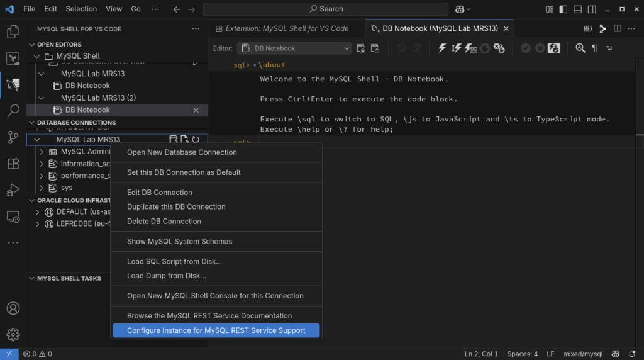Screen dimensions: 644x360
Task: Select Load Dump from Disk menu entry
Action: point(216,276)
